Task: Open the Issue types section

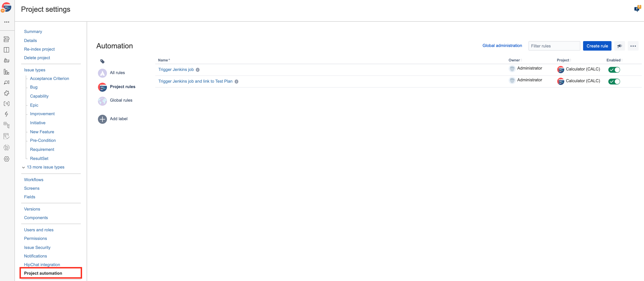Action: 35,70
